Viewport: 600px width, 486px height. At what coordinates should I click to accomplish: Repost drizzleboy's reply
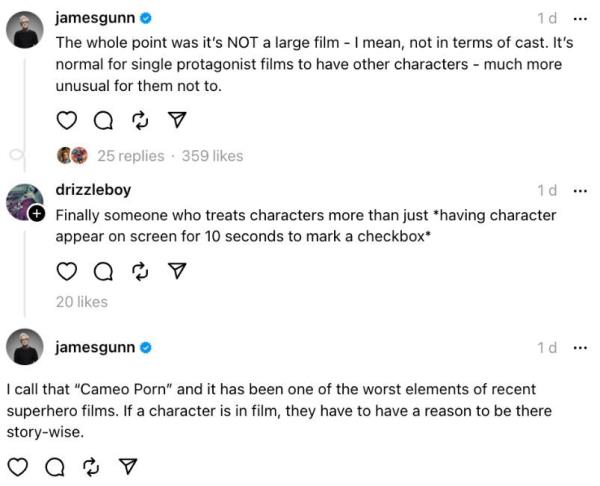139,271
